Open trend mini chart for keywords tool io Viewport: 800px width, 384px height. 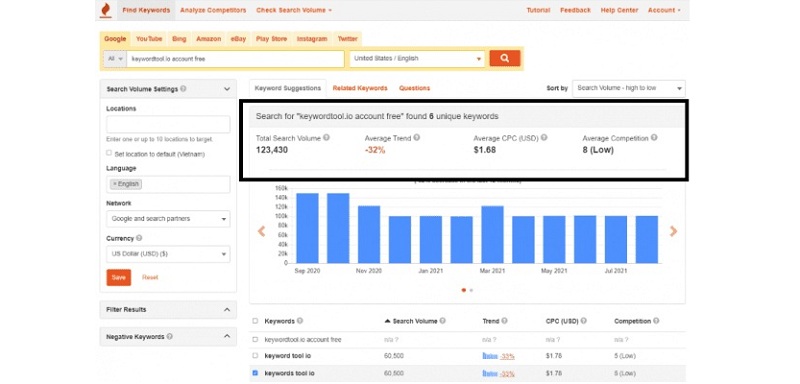[x=490, y=373]
